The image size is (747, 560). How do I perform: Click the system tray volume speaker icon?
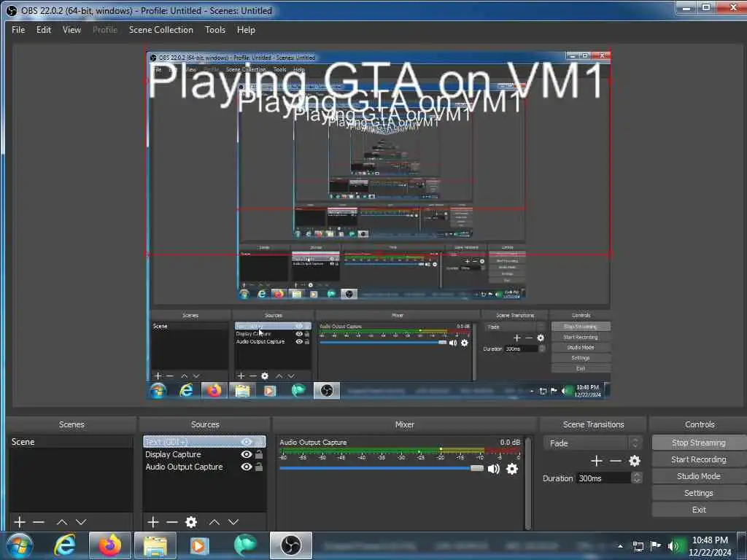tap(673, 545)
